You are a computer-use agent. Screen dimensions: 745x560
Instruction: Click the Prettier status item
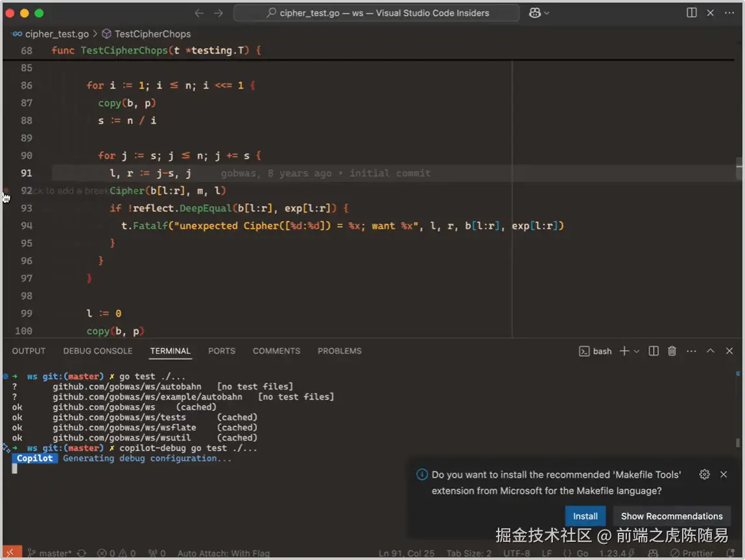click(691, 553)
